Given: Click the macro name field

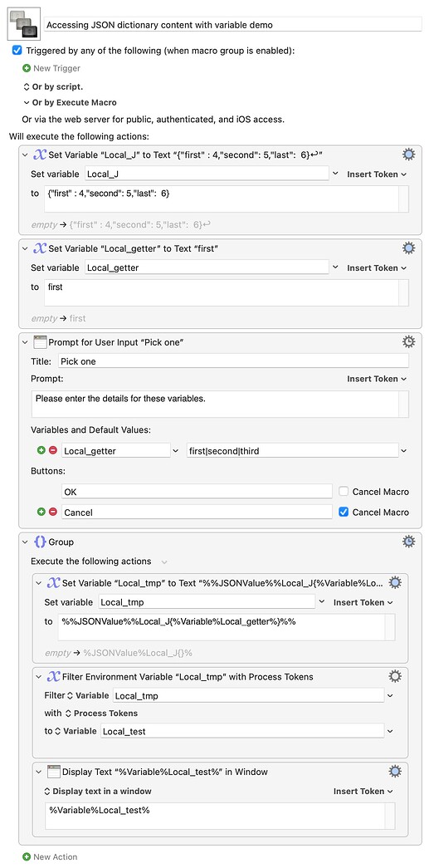Looking at the screenshot, I should [x=232, y=24].
